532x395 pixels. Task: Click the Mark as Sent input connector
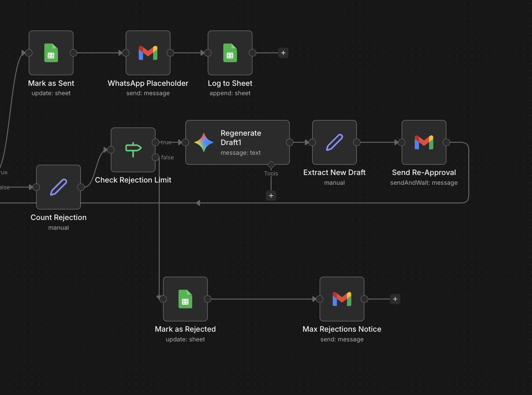pyautogui.click(x=29, y=53)
